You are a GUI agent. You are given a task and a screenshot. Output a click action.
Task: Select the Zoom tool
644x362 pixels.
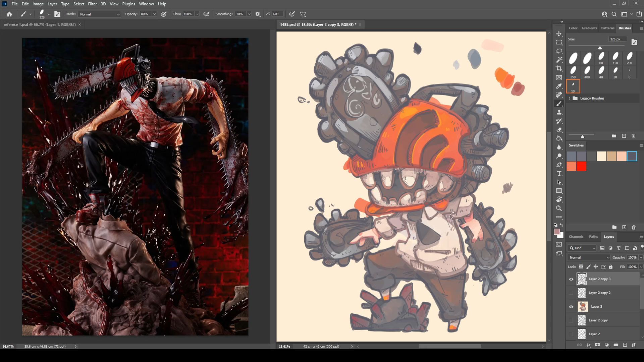coord(559,208)
